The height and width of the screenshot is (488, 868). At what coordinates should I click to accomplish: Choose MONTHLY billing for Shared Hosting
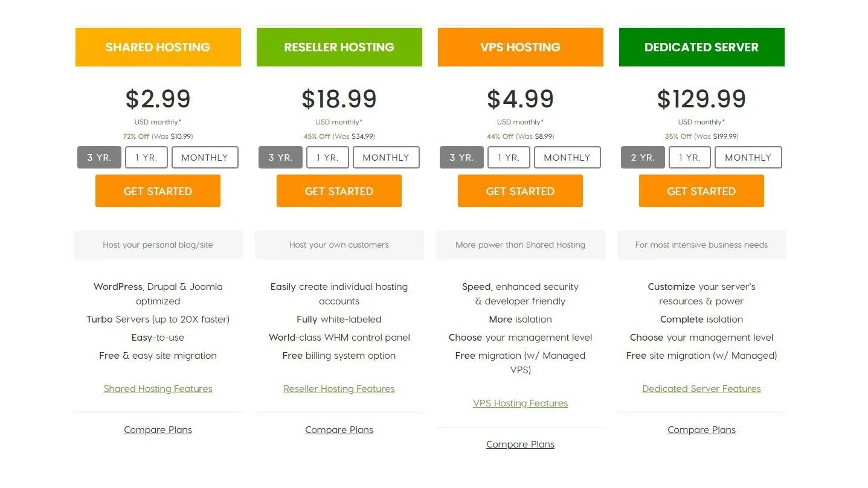point(205,158)
